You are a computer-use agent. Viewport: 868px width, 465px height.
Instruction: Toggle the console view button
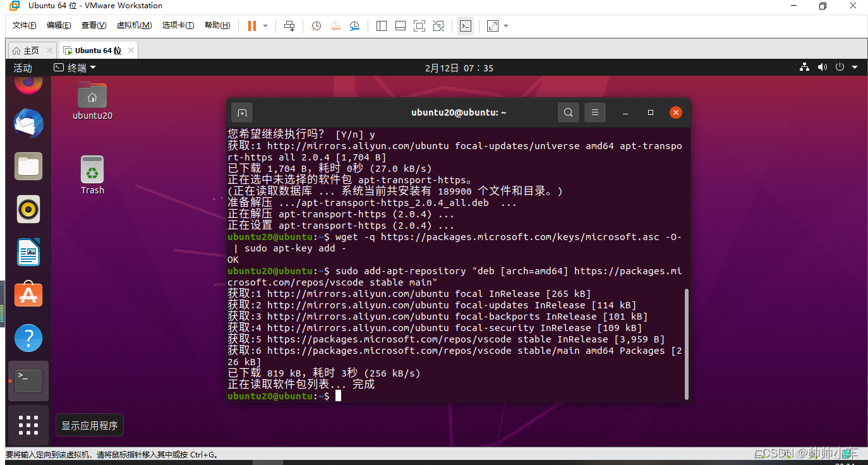point(466,26)
